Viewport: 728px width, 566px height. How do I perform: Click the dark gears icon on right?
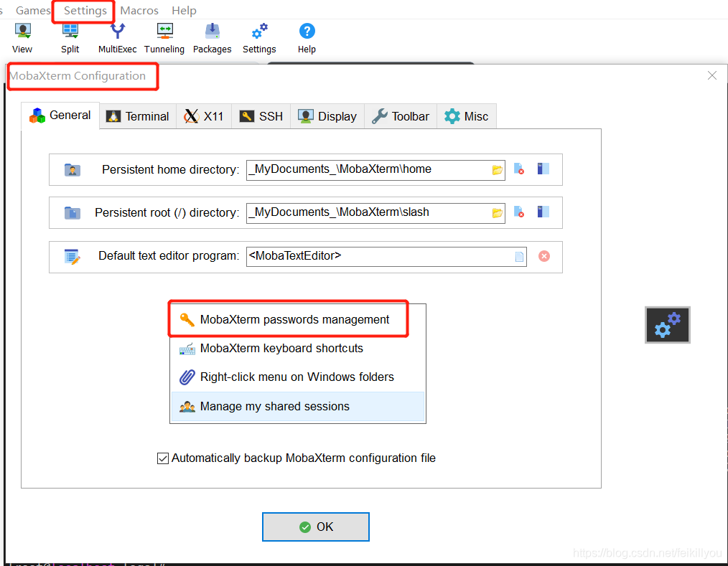[668, 325]
